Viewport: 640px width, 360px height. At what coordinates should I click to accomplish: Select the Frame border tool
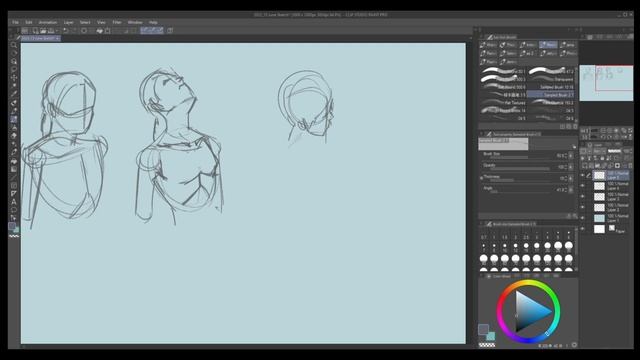pyautogui.click(x=13, y=185)
